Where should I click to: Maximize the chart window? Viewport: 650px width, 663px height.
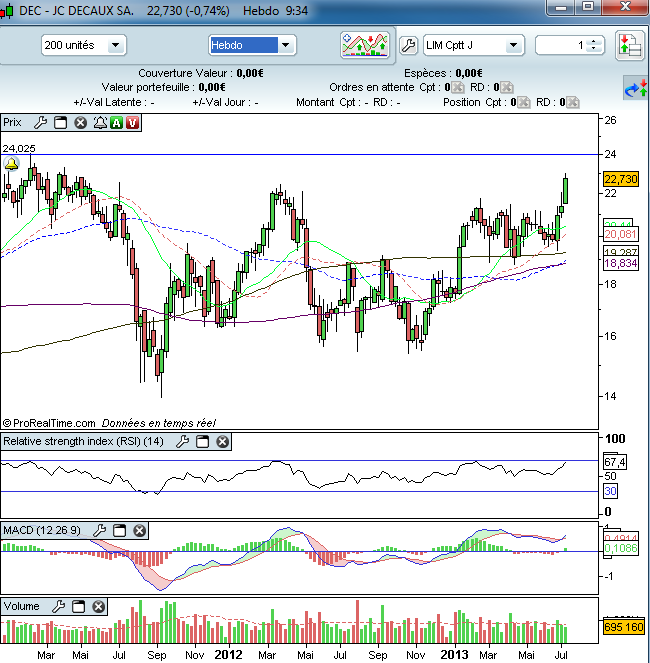[x=588, y=8]
